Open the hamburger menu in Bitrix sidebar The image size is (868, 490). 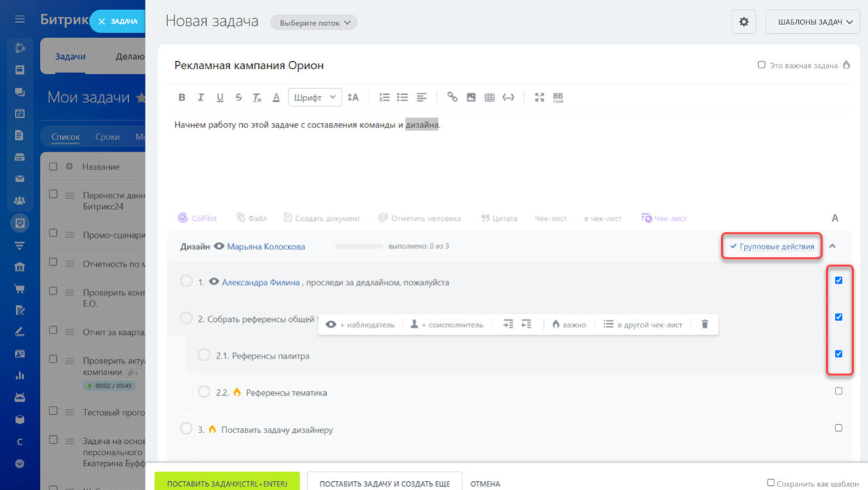point(20,19)
